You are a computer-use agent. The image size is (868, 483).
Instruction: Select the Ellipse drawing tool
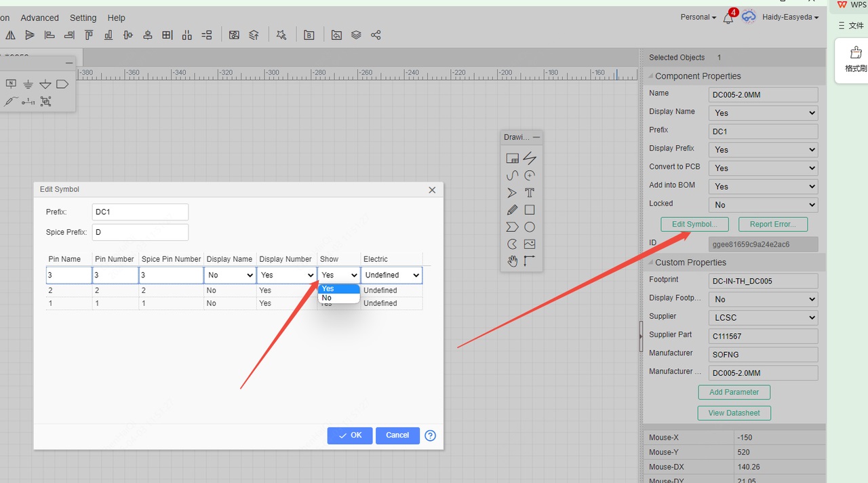(x=530, y=227)
